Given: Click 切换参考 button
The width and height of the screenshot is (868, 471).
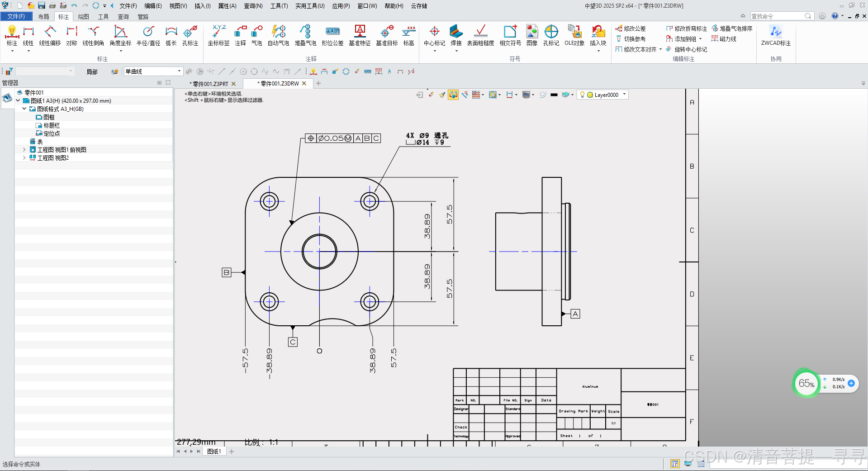Looking at the screenshot, I should click(x=631, y=39).
